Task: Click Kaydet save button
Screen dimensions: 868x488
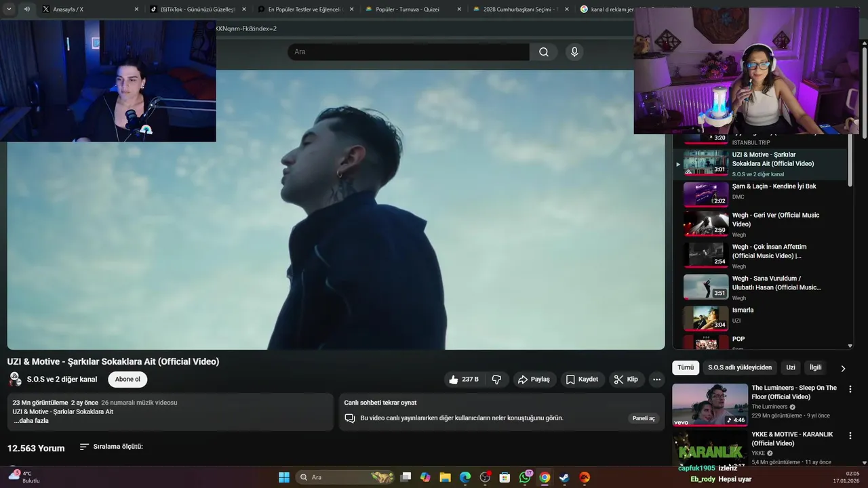Action: point(583,380)
